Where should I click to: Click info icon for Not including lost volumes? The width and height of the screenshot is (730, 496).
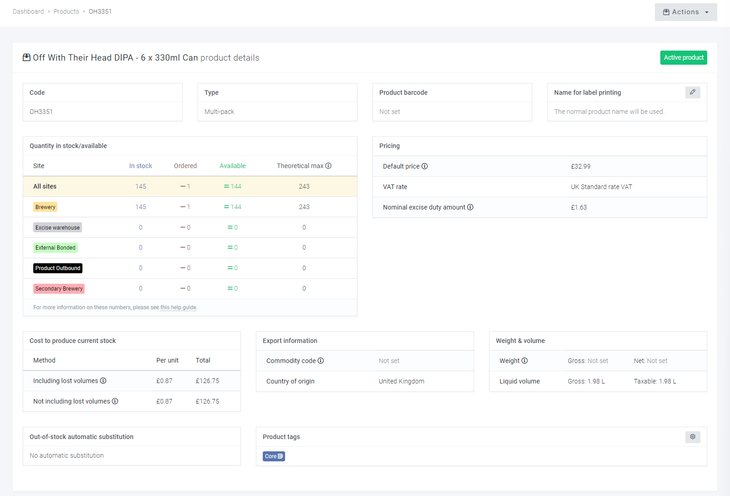click(x=115, y=401)
